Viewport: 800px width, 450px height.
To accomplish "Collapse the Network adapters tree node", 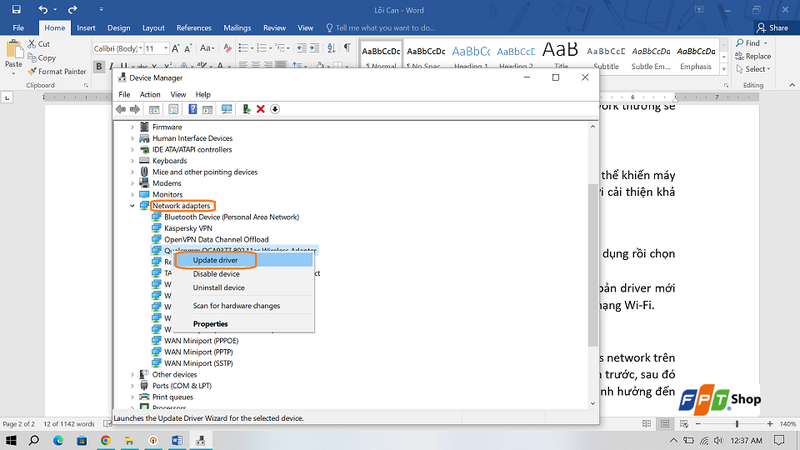I will [x=132, y=206].
